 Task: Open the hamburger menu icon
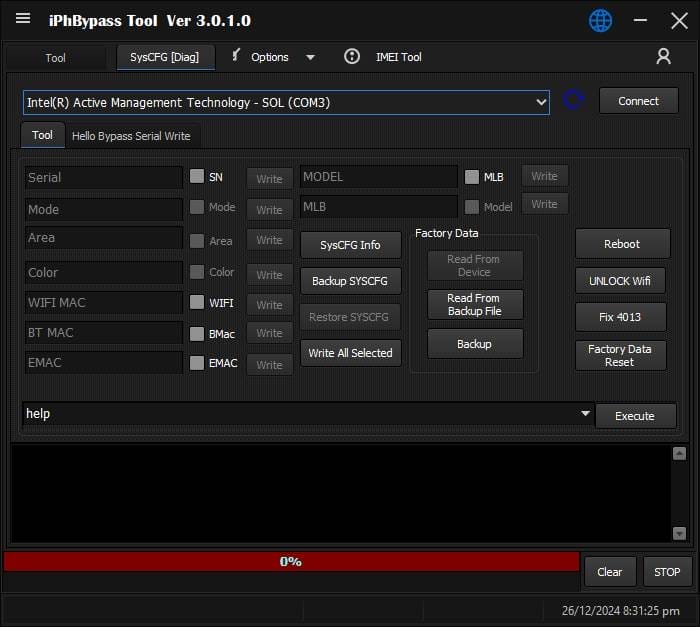[x=23, y=18]
